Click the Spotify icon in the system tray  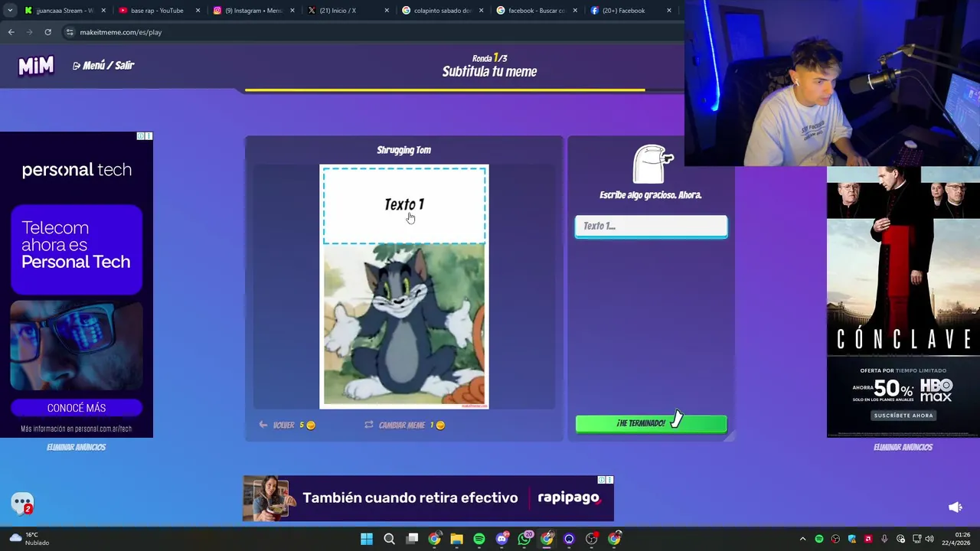tap(819, 539)
